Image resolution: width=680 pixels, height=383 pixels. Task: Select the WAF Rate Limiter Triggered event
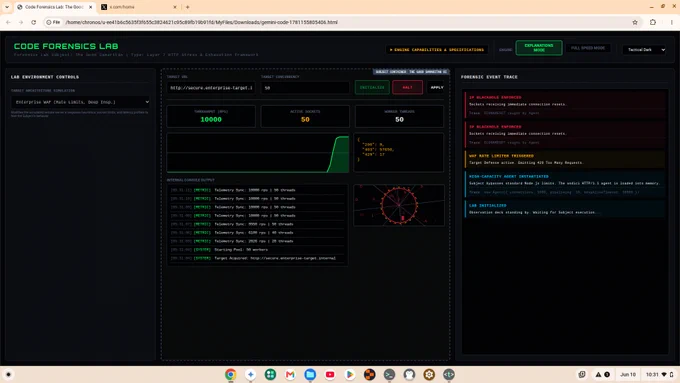pos(565,159)
